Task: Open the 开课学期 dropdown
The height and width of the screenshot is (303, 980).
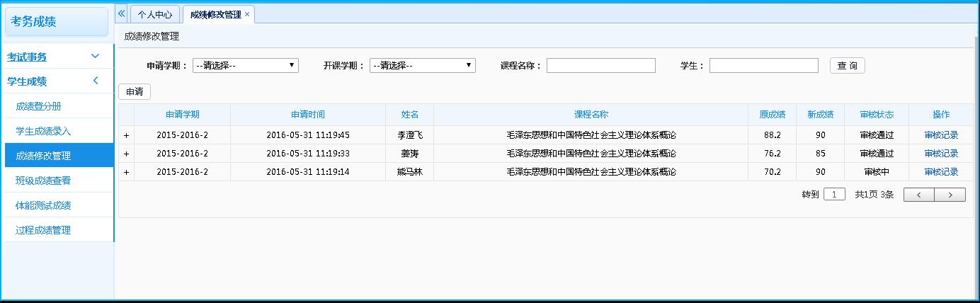Action: [422, 66]
